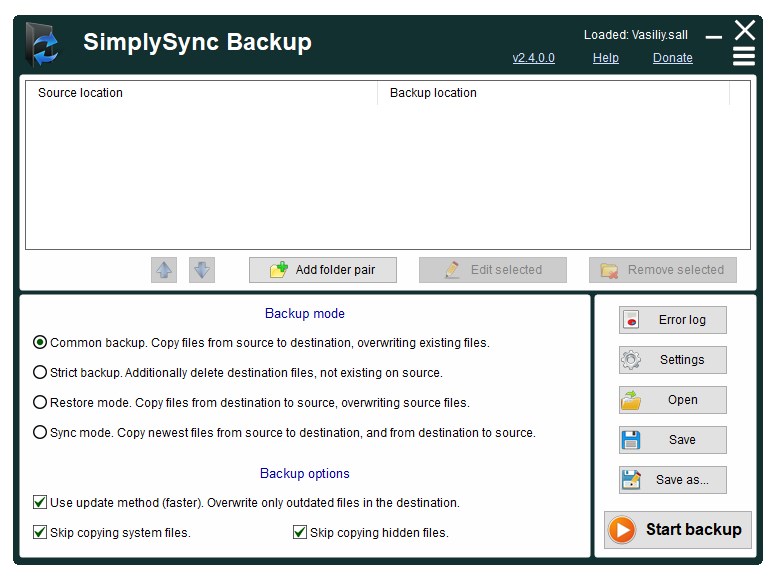
Task: Open the v2.4.0.0 version link
Action: point(533,58)
